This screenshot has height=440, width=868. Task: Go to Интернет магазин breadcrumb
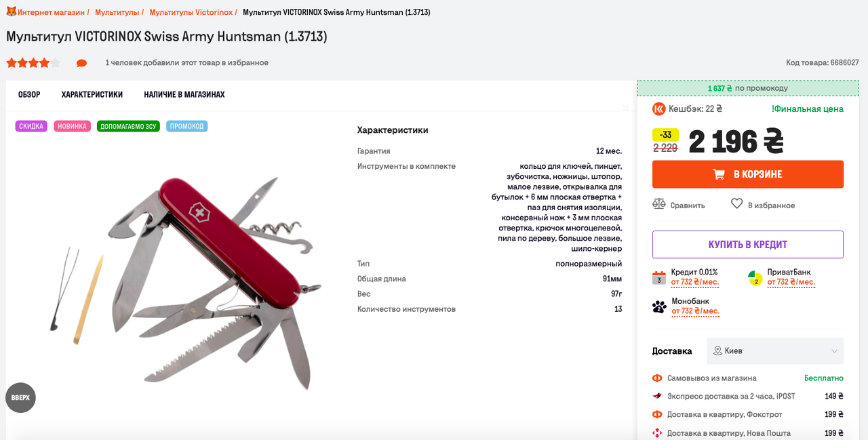(52, 12)
